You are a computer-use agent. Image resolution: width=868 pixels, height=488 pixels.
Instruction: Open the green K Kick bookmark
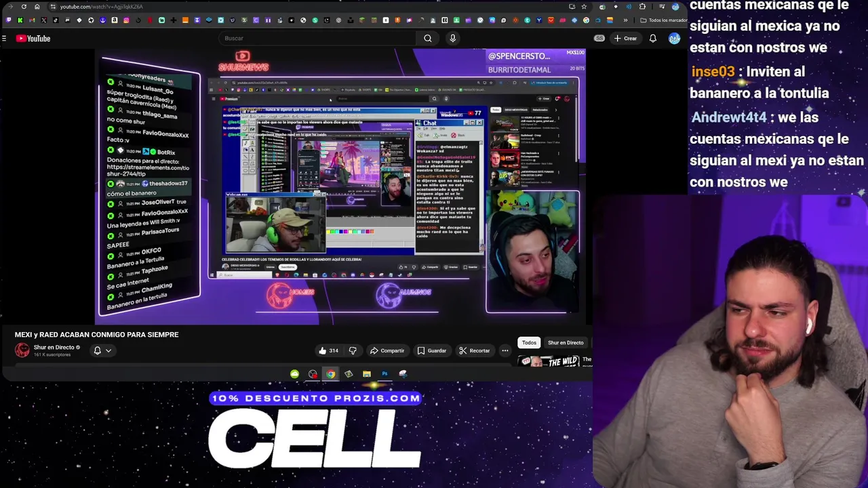coord(20,20)
